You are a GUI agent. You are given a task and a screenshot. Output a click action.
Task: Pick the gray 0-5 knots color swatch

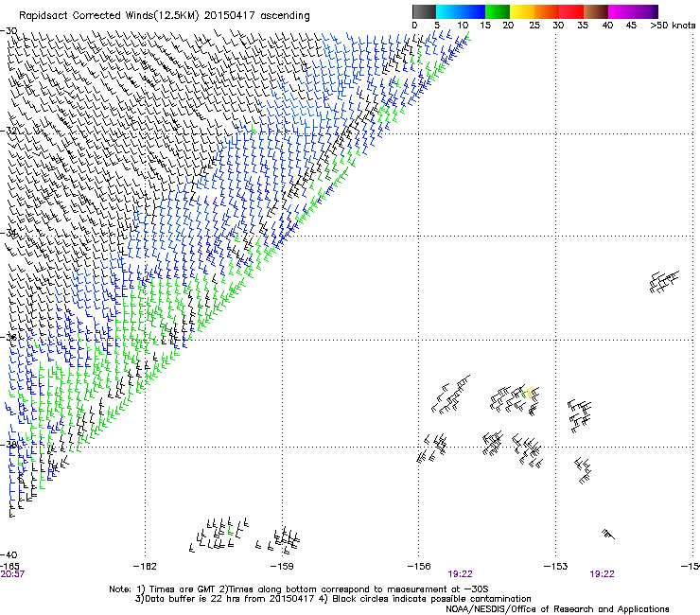(424, 11)
